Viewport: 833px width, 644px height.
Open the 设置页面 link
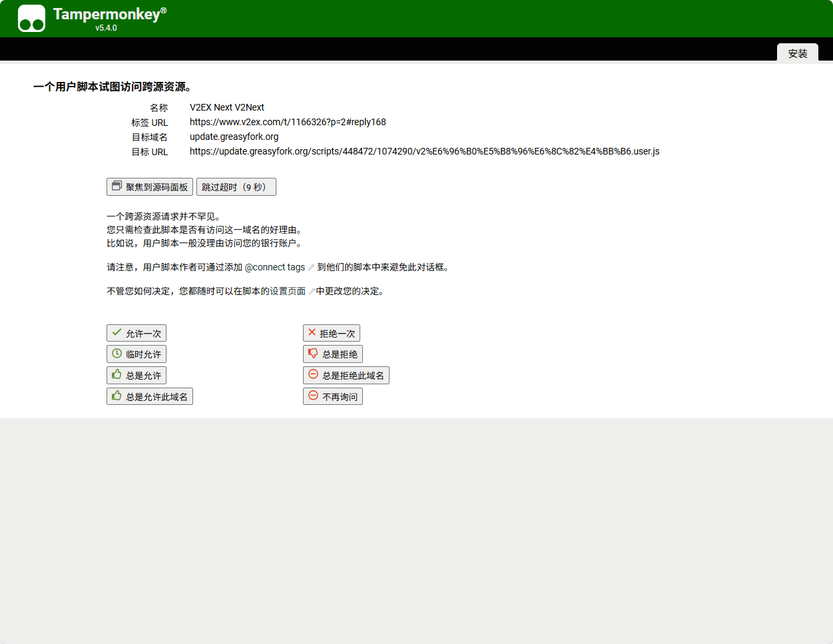coord(288,291)
